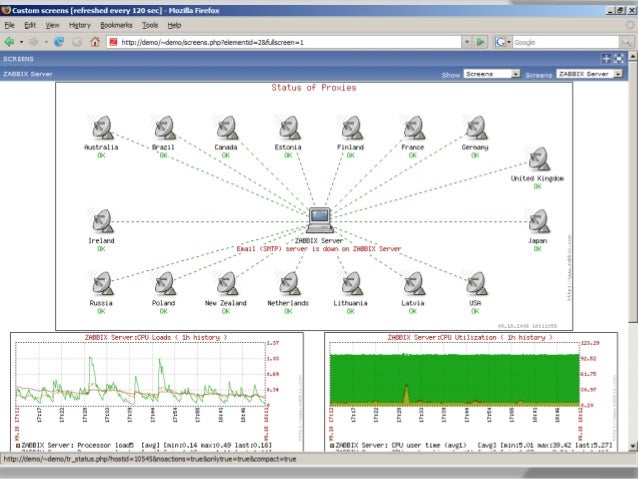The image size is (638, 479).
Task: Click the OK status under Japan
Action: [537, 249]
